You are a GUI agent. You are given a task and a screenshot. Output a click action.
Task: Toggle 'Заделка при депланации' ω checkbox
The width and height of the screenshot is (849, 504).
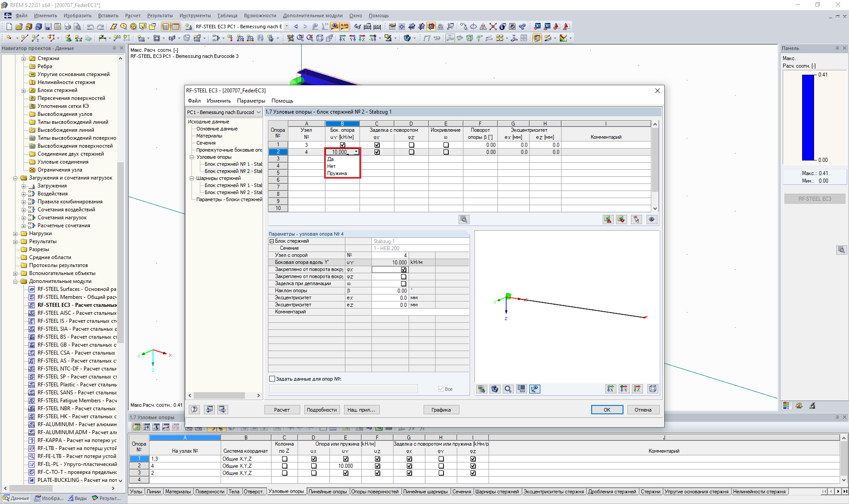(403, 284)
